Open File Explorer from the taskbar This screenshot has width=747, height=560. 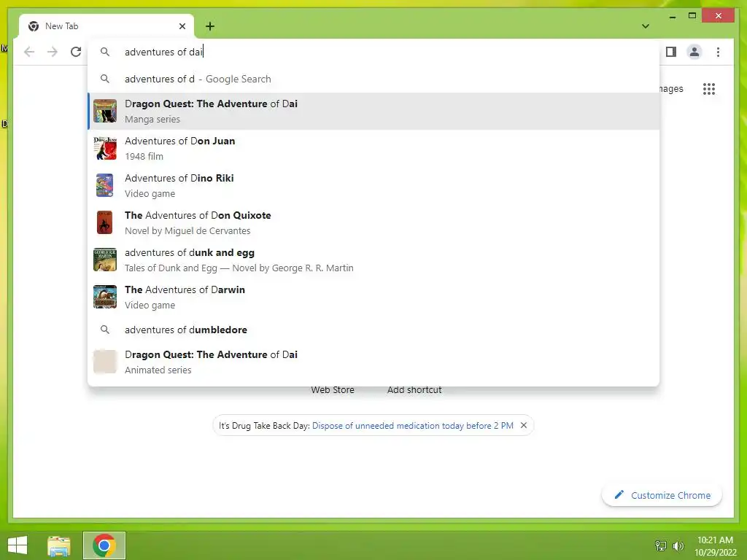tap(58, 545)
